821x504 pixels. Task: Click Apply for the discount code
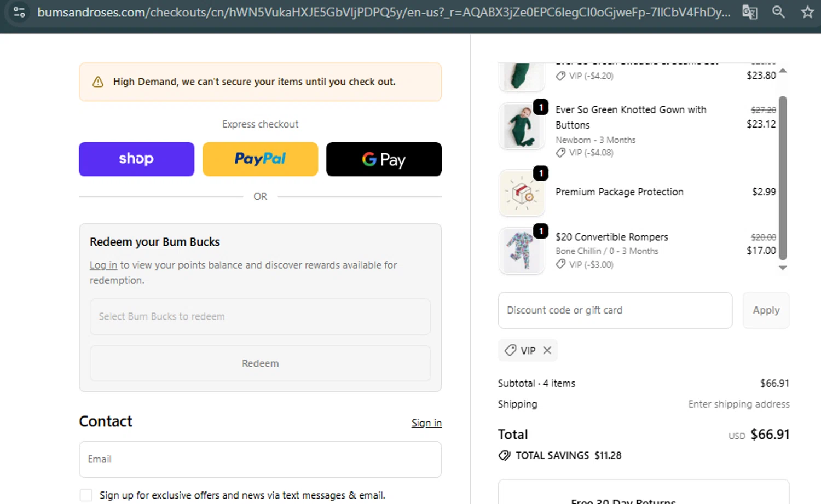point(766,310)
